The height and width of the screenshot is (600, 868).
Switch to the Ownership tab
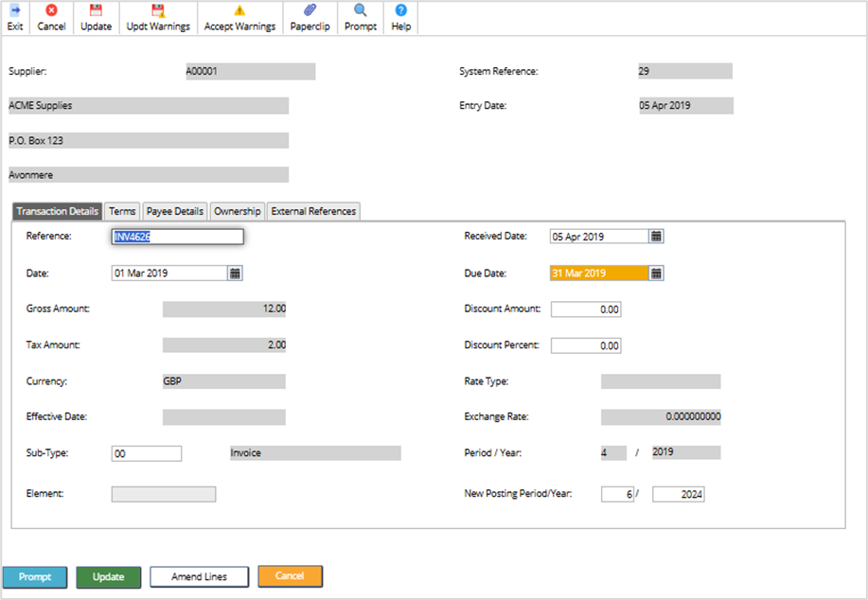(x=238, y=211)
